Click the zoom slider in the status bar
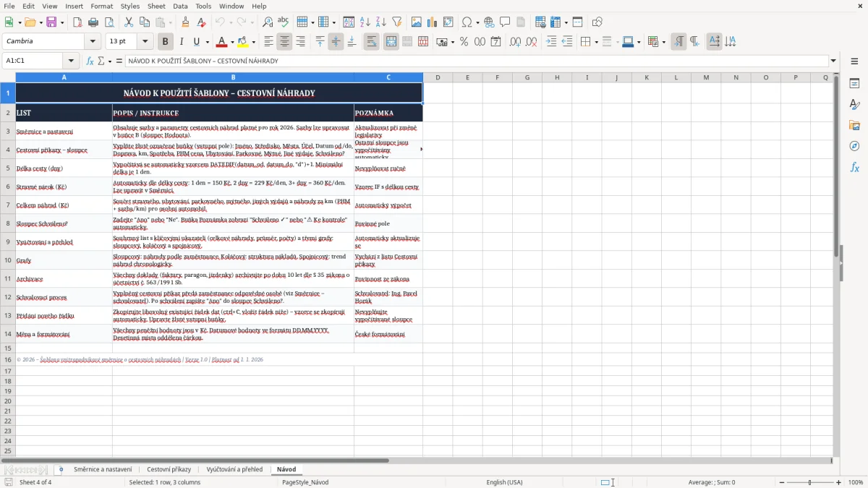The image size is (868, 488). (810, 482)
